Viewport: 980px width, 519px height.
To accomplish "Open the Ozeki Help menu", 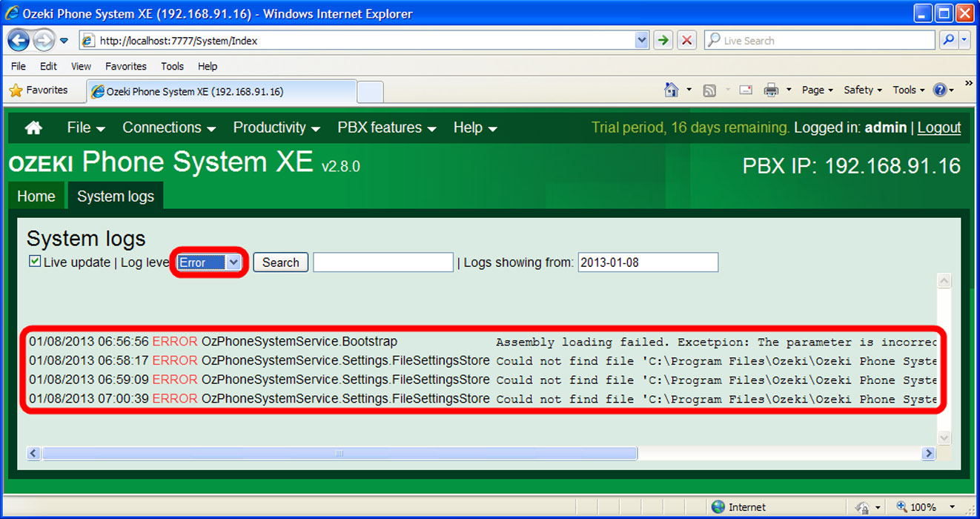I will tap(475, 128).
